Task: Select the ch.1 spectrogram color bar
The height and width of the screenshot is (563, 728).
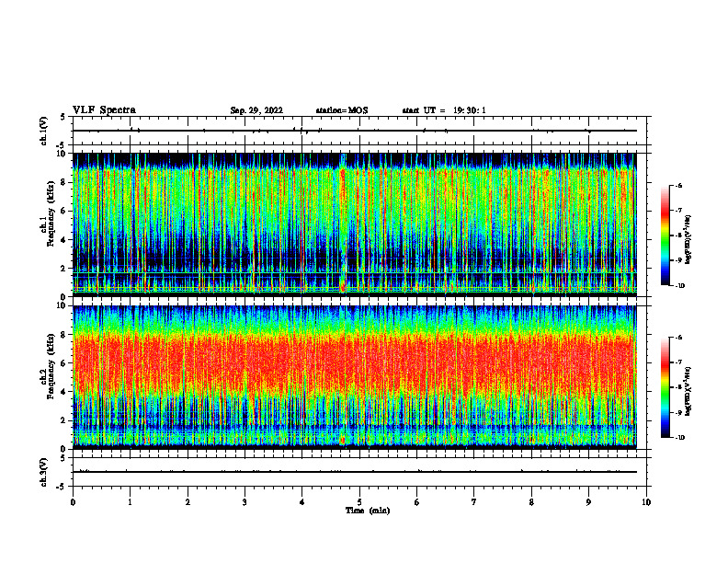Action: (665, 236)
